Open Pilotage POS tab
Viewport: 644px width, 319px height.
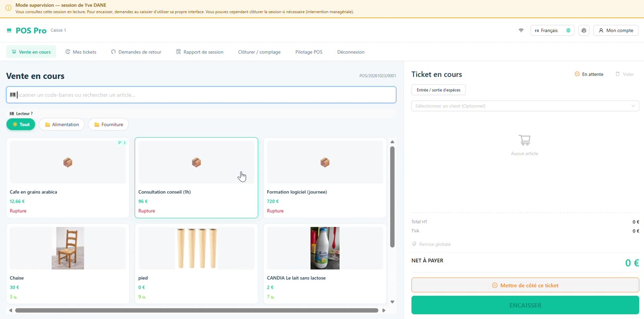[x=309, y=52]
